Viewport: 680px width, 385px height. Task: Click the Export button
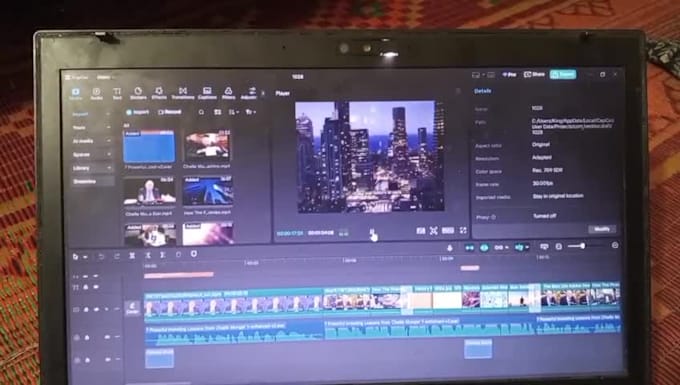point(563,74)
